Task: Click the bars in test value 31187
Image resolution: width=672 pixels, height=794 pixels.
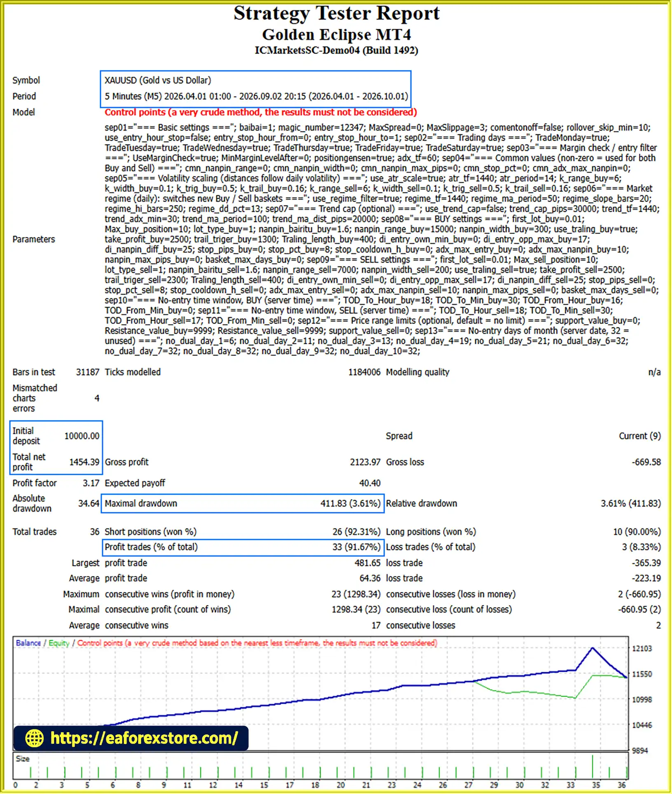Action: click(x=88, y=372)
